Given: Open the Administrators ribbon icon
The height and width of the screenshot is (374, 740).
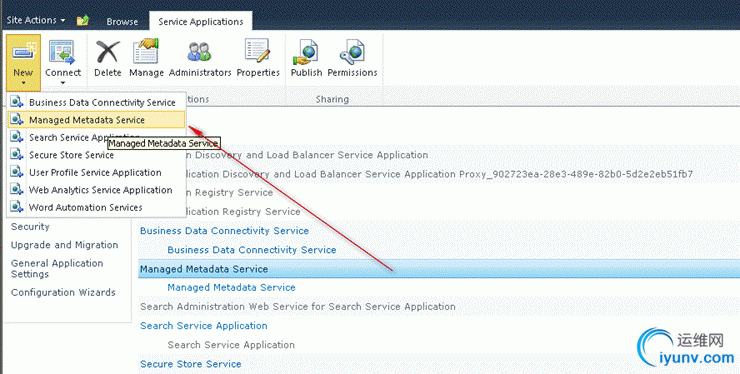Looking at the screenshot, I should (200, 52).
